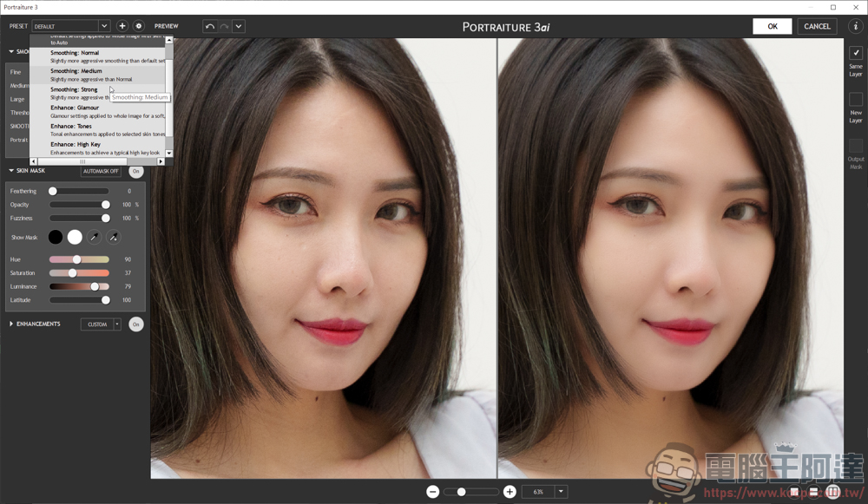The height and width of the screenshot is (504, 868).
Task: Expand the Enhancements section
Action: [12, 324]
